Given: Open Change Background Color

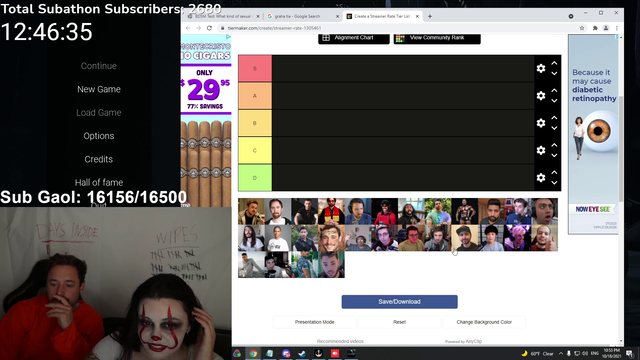Looking at the screenshot, I should tap(484, 322).
